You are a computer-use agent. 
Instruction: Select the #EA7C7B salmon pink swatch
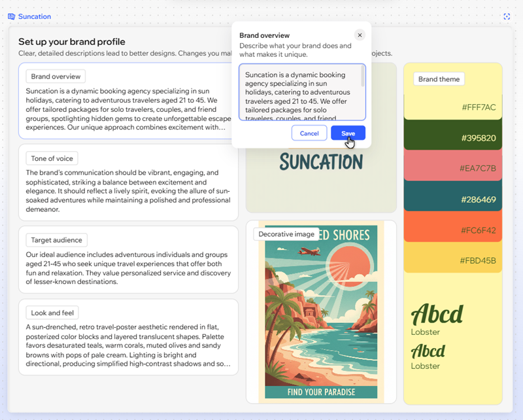[453, 168]
